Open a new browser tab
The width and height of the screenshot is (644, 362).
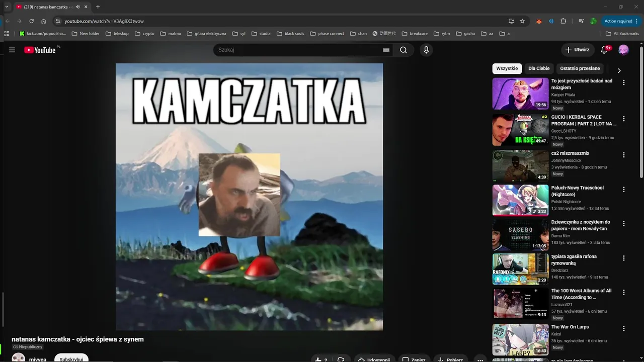click(98, 7)
